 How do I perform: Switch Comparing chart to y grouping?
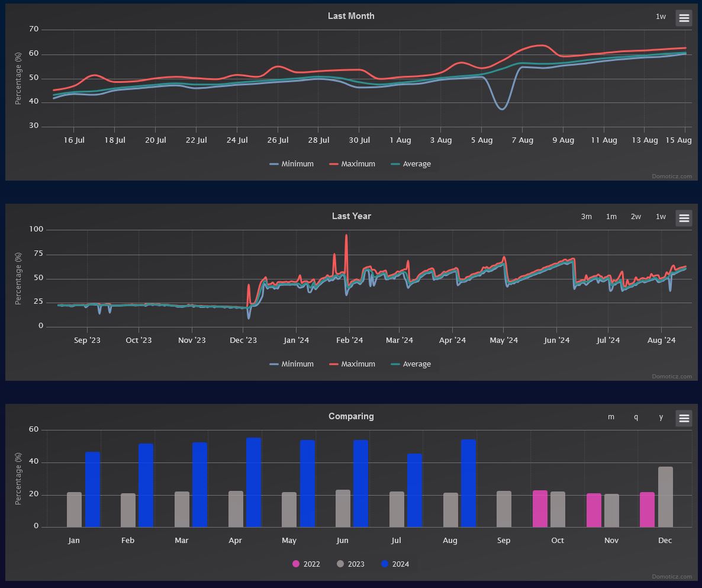pos(661,417)
